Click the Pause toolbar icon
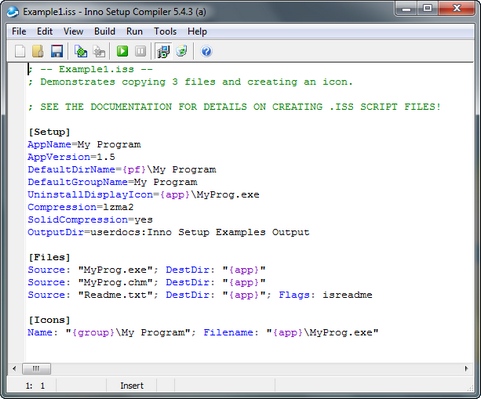Viewport: 481px width, 399px height. pyautogui.click(x=140, y=51)
